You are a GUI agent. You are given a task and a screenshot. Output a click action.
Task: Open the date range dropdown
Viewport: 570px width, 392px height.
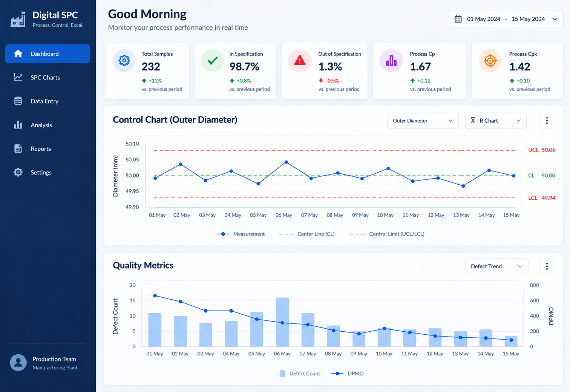[x=506, y=19]
